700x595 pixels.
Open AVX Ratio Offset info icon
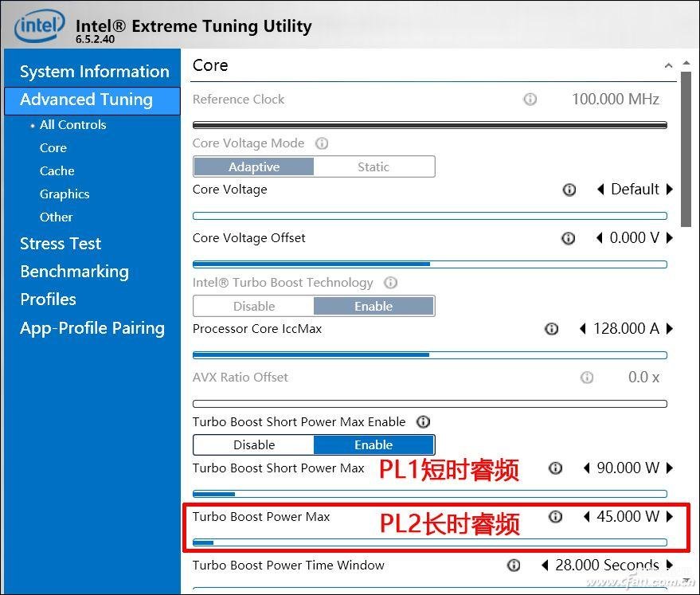pos(587,378)
